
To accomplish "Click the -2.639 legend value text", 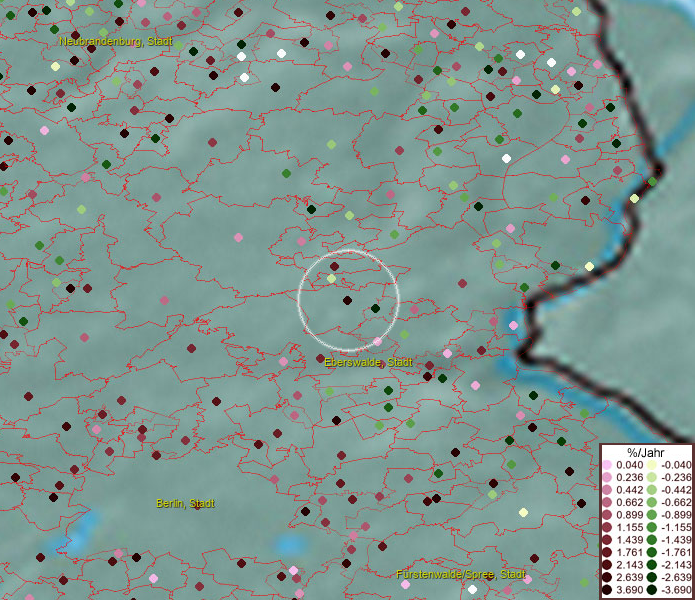I will click(676, 577).
